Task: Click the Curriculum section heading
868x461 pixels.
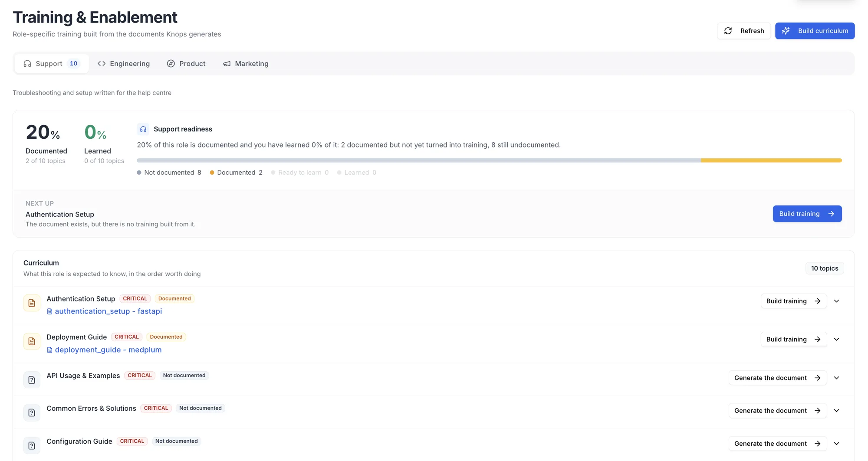Action: pyautogui.click(x=41, y=263)
